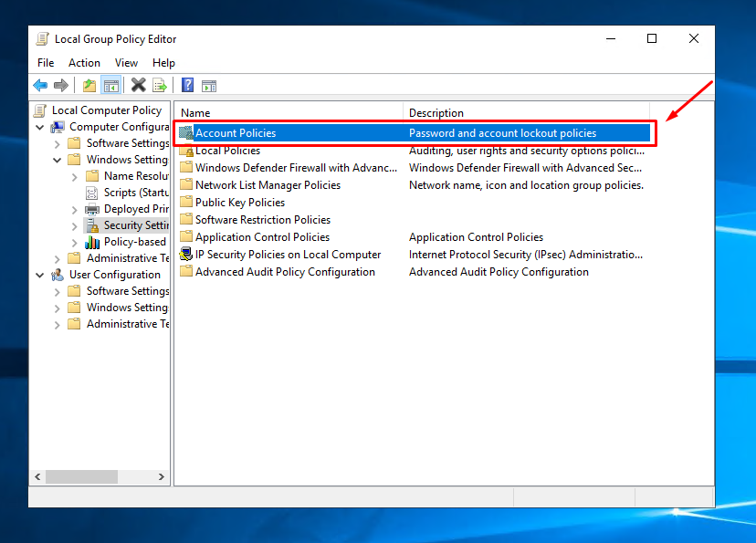Open the Help menu

click(x=163, y=63)
